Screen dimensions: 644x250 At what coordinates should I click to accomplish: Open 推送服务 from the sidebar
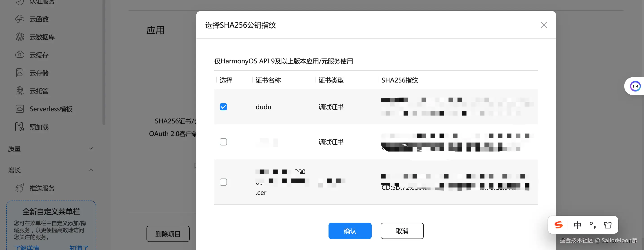(42, 188)
